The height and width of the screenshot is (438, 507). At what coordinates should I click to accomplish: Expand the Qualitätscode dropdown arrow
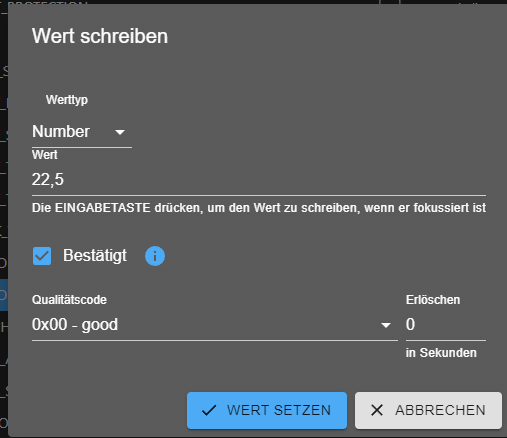(386, 325)
